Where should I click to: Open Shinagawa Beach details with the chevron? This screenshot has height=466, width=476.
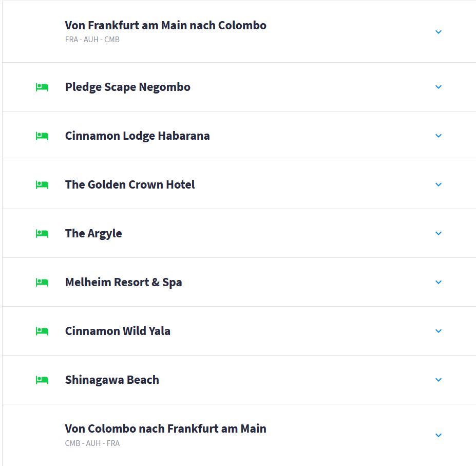439,380
